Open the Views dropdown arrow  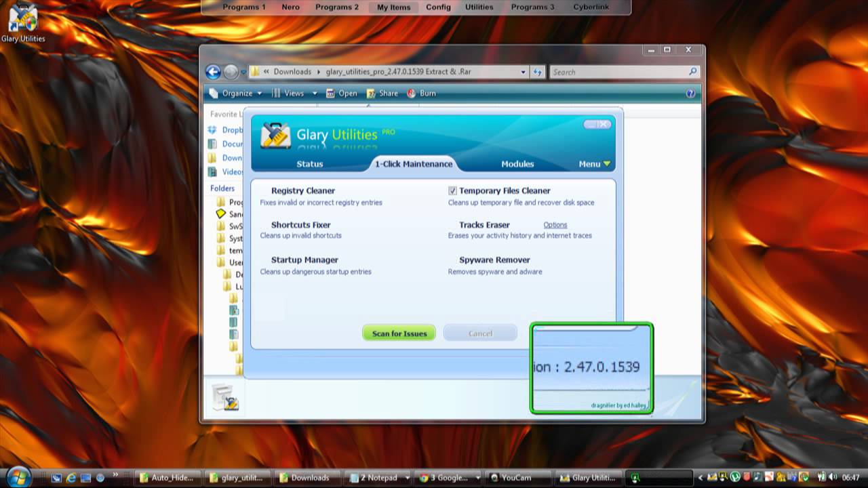tap(315, 94)
